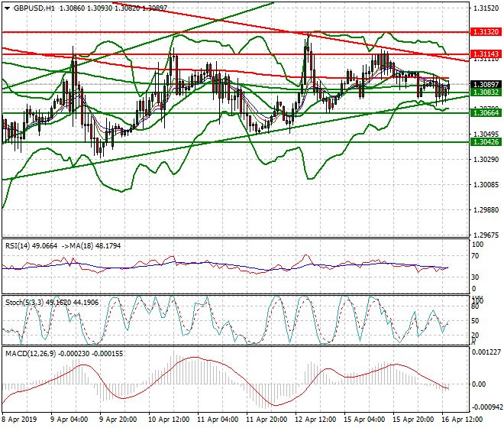
Task: Click the 100 level on RSI scale
Action: 477,245
